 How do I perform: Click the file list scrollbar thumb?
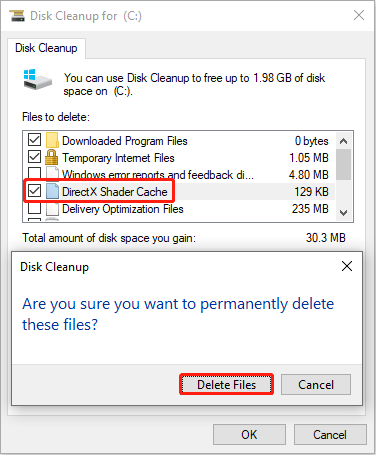pos(343,164)
